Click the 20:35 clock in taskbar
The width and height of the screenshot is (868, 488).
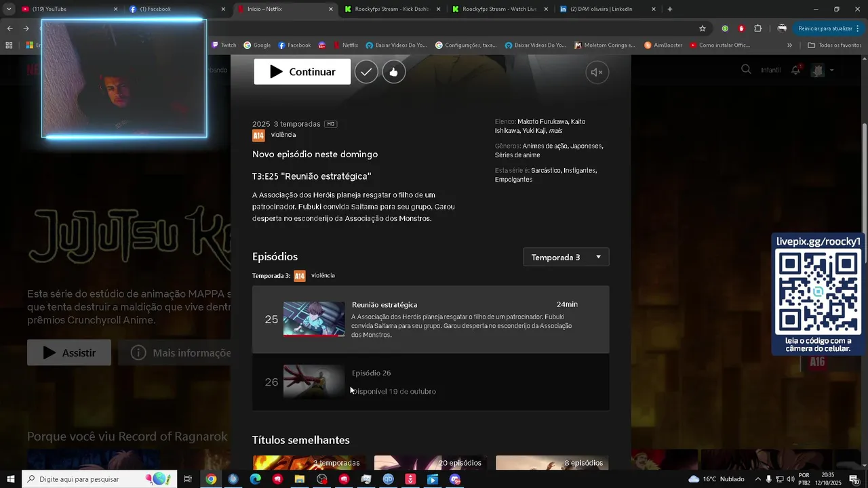(827, 479)
